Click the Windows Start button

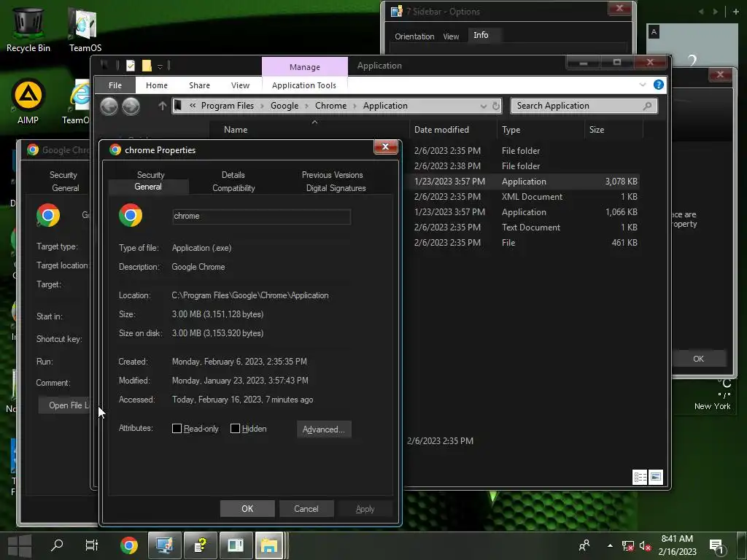(20, 545)
